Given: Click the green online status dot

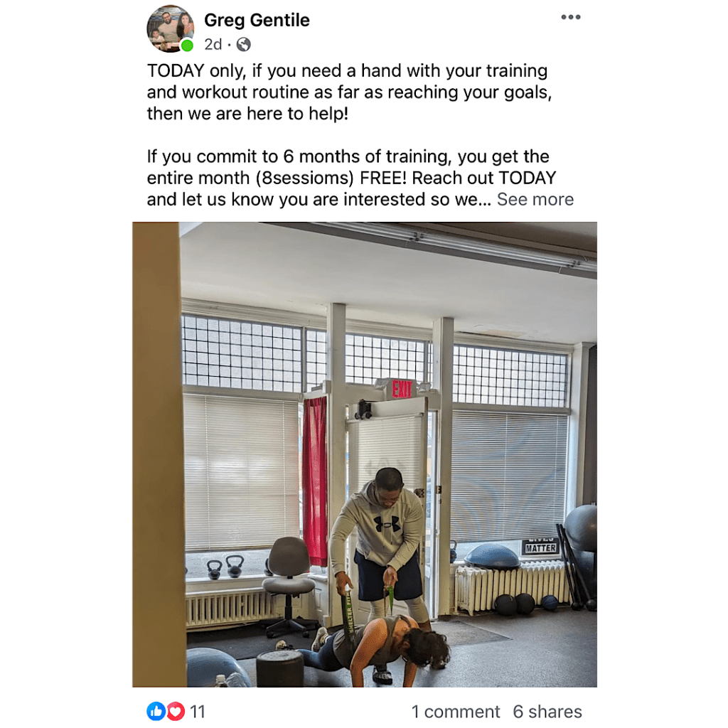Looking at the screenshot, I should (x=187, y=45).
